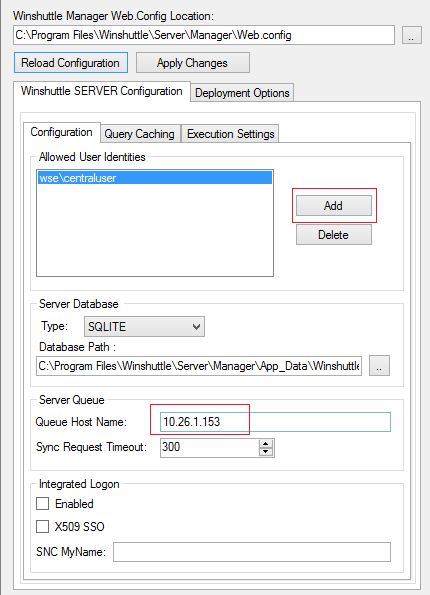Focus the Queue Host Name field
Screen dimensions: 430x595
(x=275, y=422)
